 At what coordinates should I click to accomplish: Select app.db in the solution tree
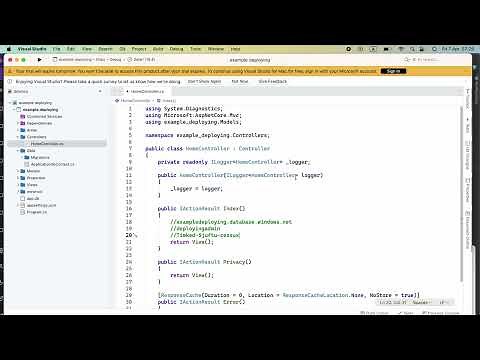[33, 198]
